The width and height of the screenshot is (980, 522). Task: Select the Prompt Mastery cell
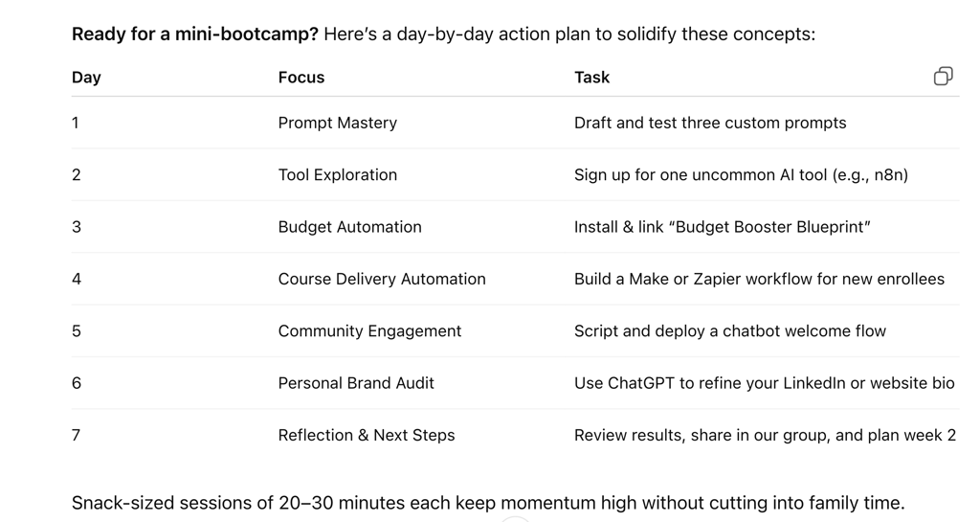point(338,123)
